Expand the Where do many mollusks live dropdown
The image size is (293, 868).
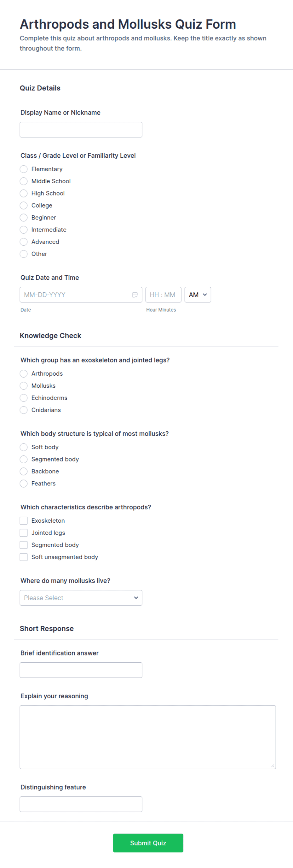tap(81, 597)
